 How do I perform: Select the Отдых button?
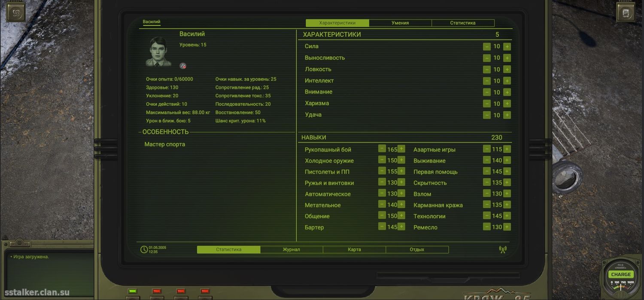pos(417,250)
